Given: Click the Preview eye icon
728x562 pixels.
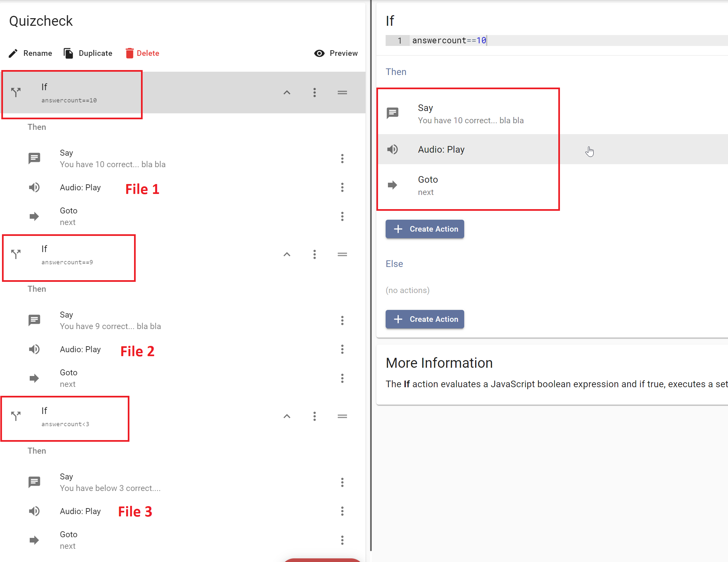Looking at the screenshot, I should 319,54.
